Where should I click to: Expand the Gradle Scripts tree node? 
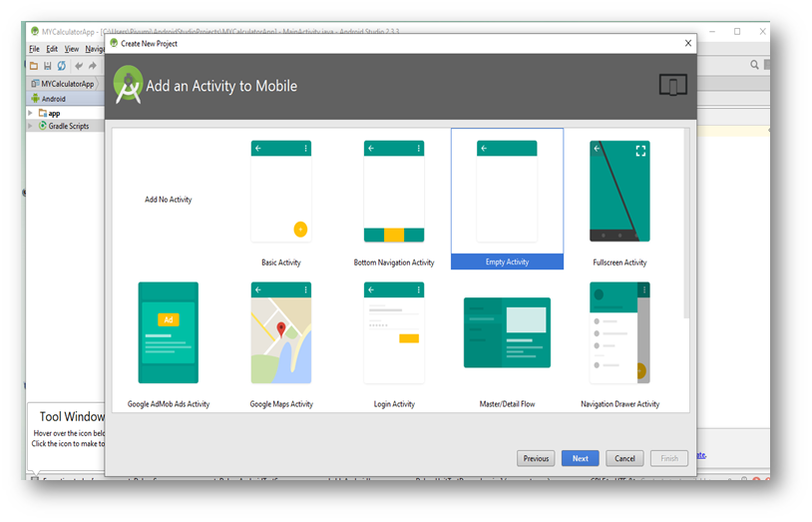click(30, 126)
